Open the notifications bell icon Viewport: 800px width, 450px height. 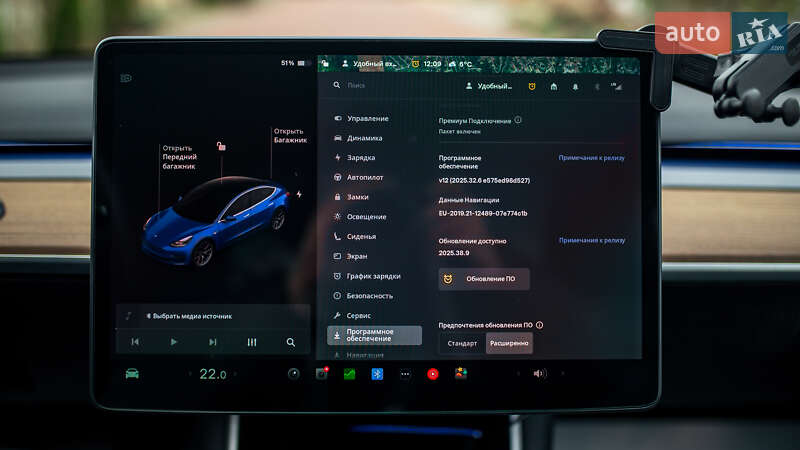575,87
